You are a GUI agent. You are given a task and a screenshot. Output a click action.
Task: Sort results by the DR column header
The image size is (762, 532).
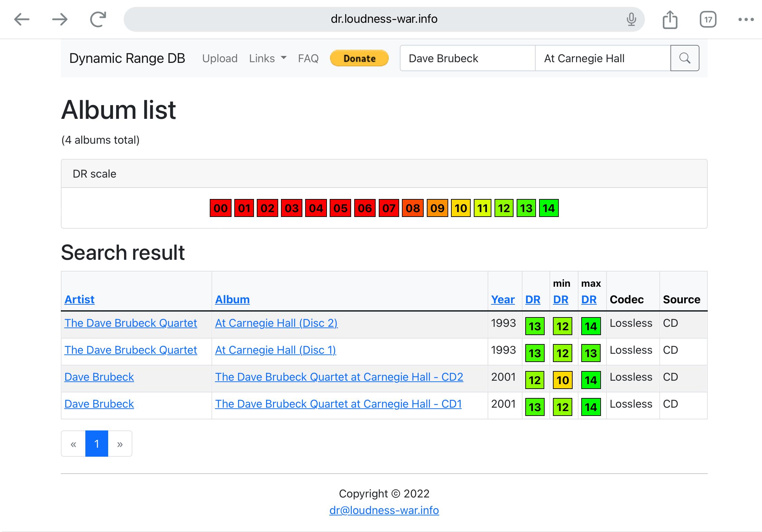coord(533,300)
